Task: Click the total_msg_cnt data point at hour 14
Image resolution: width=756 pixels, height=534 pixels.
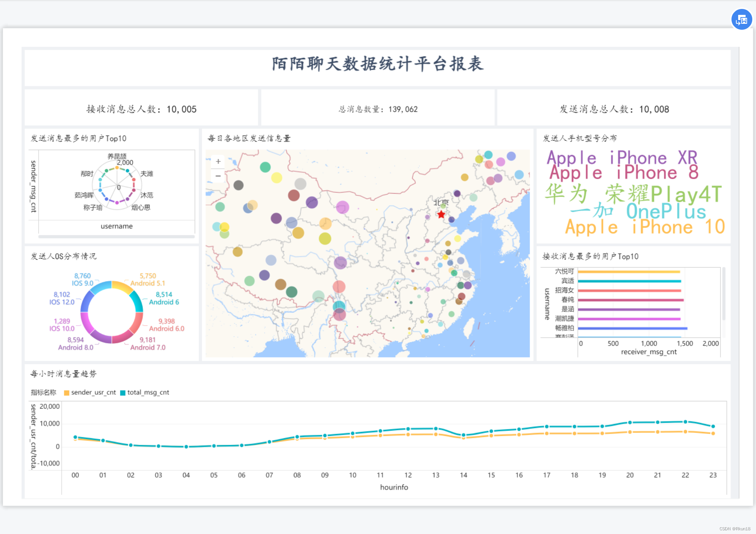Action: coord(463,435)
